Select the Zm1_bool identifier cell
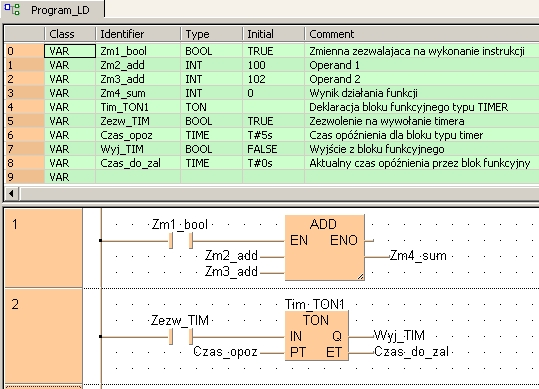Screen dimensions: 539x389 click(138, 51)
